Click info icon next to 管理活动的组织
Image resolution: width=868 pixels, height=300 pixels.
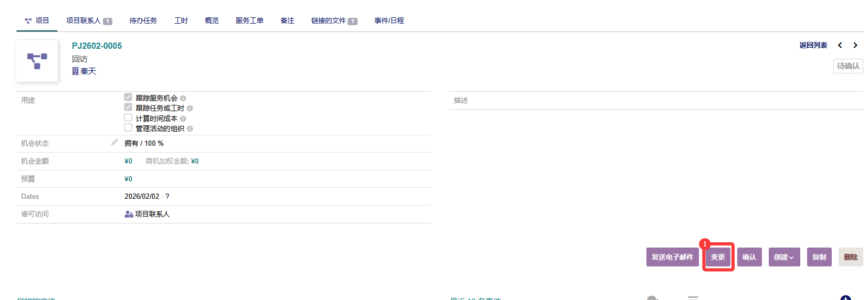190,129
